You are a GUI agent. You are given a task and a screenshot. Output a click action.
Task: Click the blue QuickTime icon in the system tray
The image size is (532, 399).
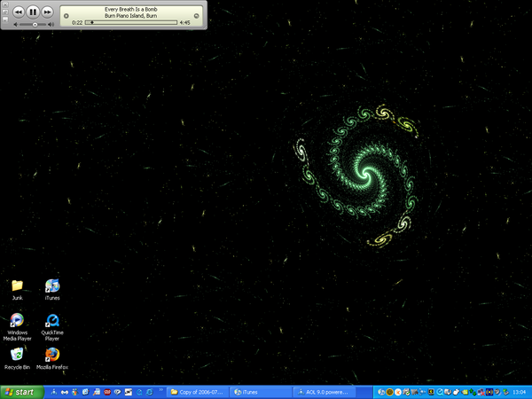(440, 392)
